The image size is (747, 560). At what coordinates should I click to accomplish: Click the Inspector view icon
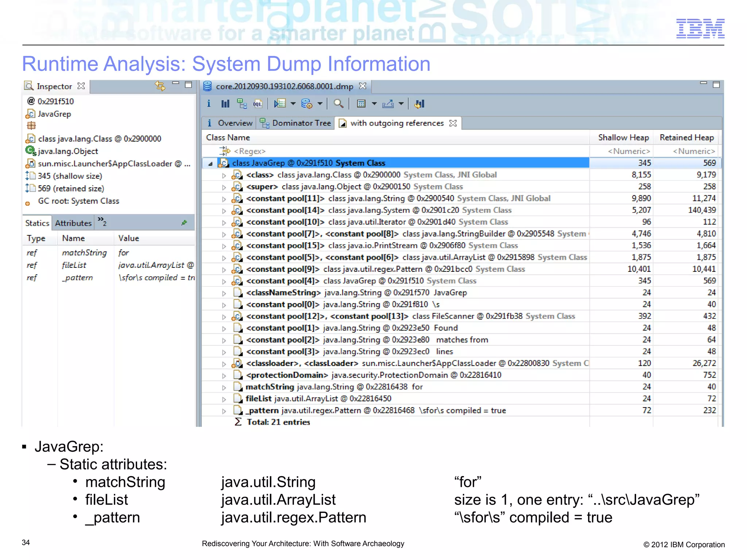pos(29,86)
